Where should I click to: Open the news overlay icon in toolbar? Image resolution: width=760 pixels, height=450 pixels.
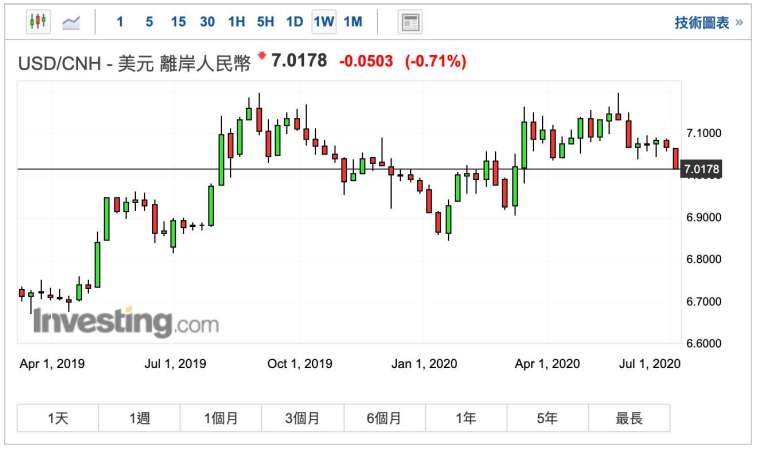point(410,22)
